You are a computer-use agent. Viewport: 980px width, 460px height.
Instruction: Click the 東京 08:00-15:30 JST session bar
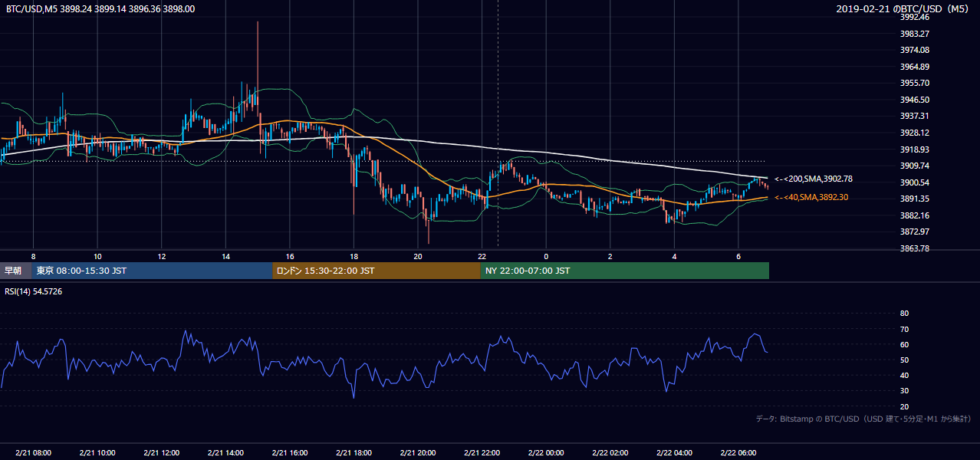[x=152, y=271]
